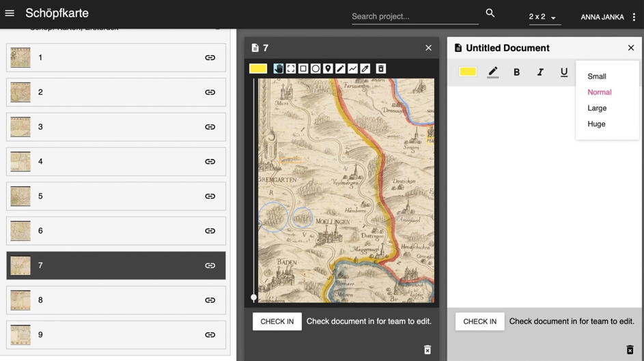This screenshot has height=361, width=644.
Task: Open the user options kebab menu
Action: point(634,17)
